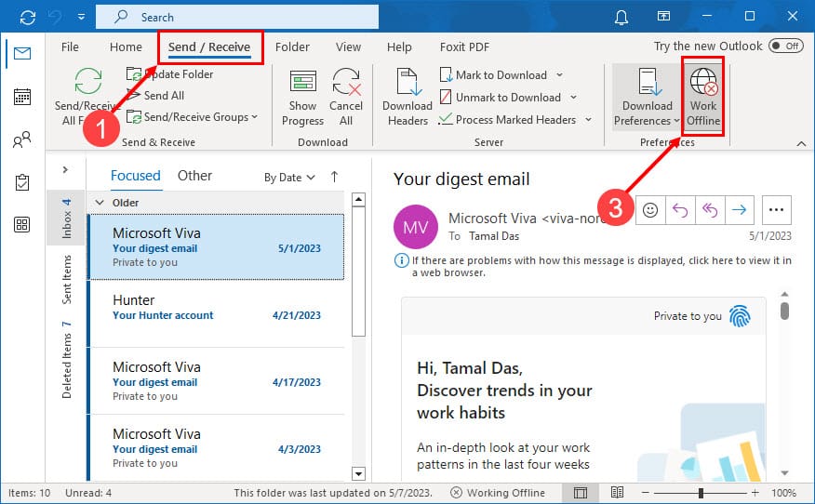Expand the Unmark to Download dropdown arrow
Image resolution: width=815 pixels, height=504 pixels.
[573, 97]
